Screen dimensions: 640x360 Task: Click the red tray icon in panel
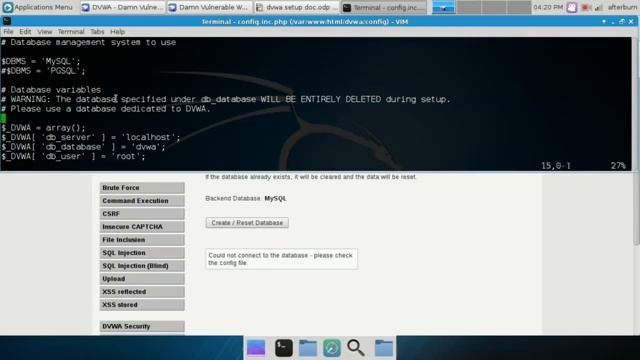pyautogui.click(x=585, y=7)
